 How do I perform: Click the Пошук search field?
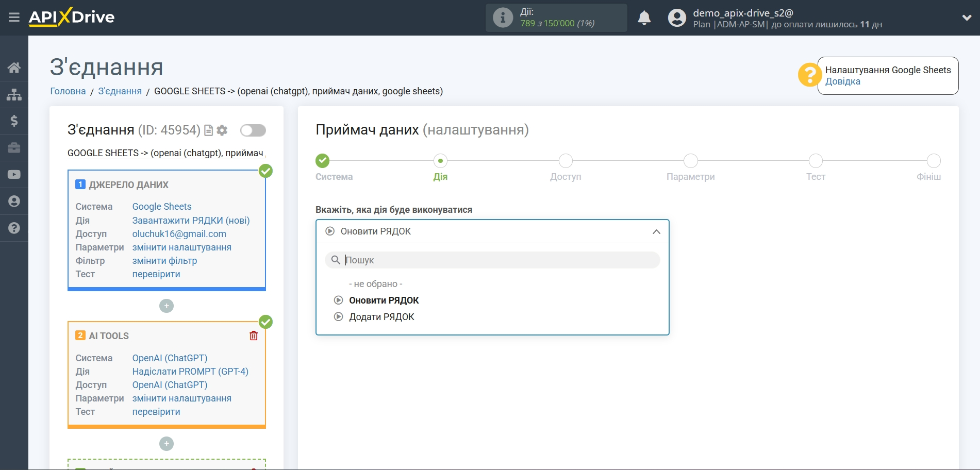(x=492, y=260)
